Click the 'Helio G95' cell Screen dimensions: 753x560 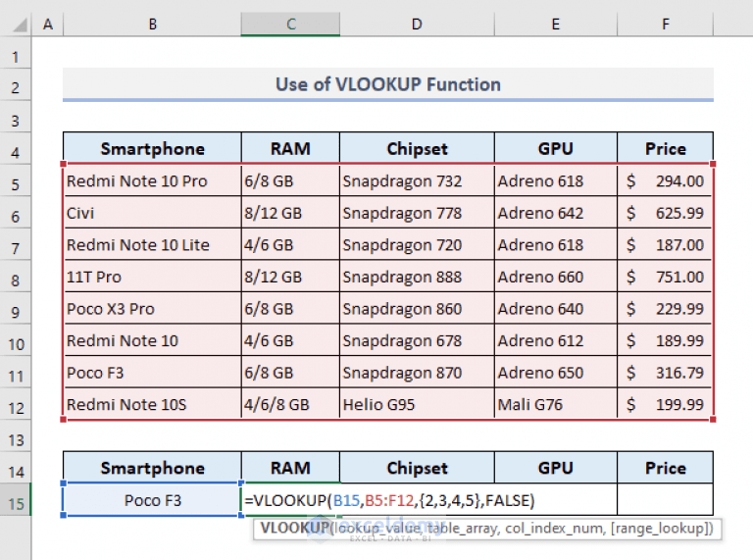(x=417, y=404)
